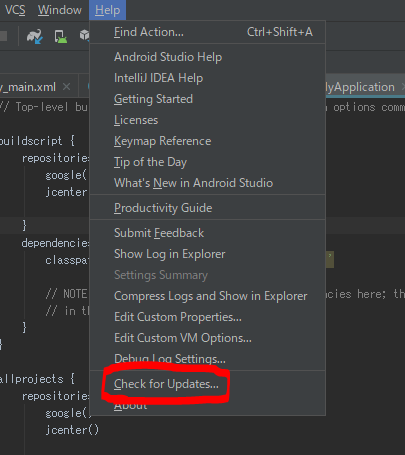Click Sync Project with Gradle Files icon

point(35,36)
